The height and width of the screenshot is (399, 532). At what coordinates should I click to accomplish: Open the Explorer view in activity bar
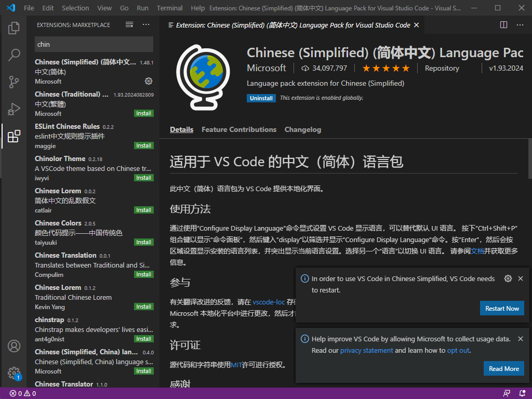click(14, 28)
